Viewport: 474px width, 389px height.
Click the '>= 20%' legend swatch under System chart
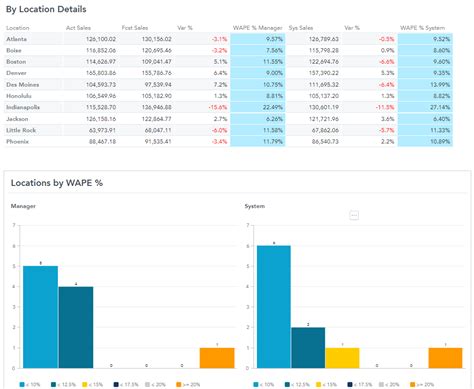tap(413, 385)
